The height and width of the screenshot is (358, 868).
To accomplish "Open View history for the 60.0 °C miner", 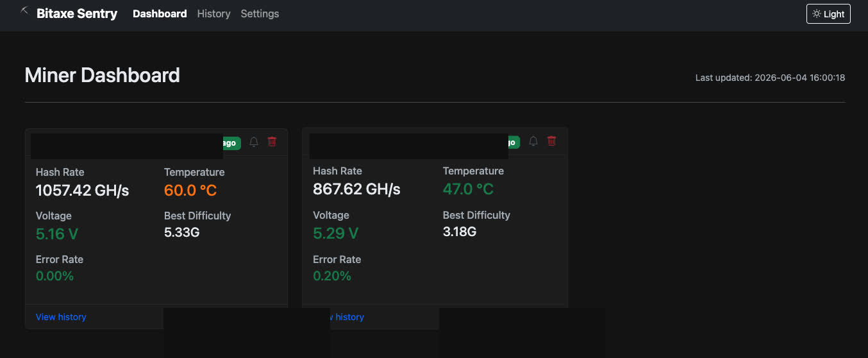I will pos(61,317).
